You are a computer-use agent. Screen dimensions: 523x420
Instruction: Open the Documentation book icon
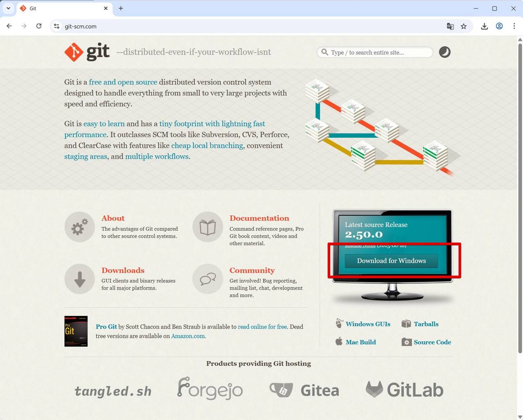(208, 227)
